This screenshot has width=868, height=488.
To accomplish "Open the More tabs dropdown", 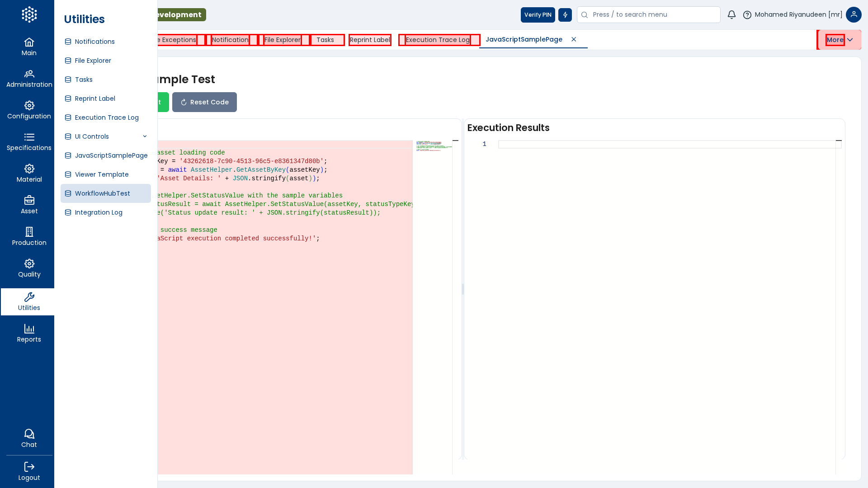I will point(840,40).
